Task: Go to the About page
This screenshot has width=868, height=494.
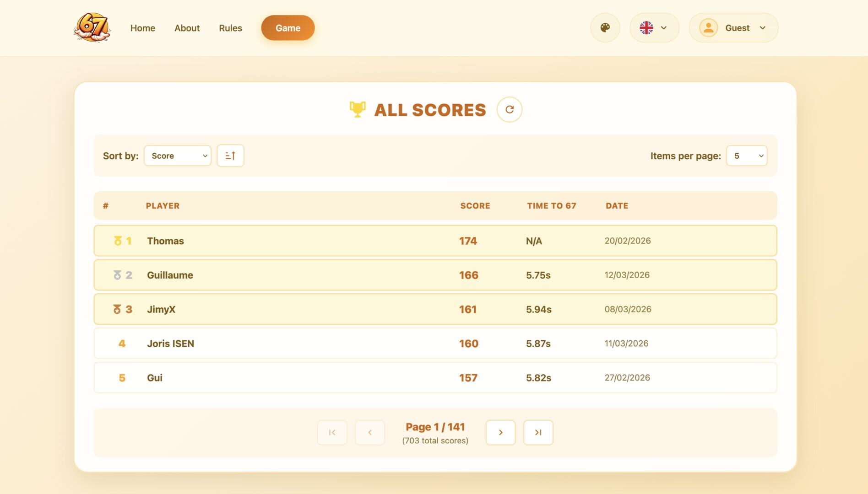Action: 187,28
